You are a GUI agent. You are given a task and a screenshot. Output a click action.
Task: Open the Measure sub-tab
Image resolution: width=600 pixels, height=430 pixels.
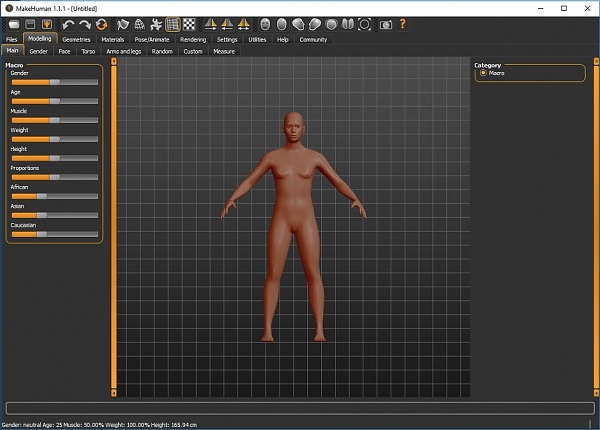point(224,50)
